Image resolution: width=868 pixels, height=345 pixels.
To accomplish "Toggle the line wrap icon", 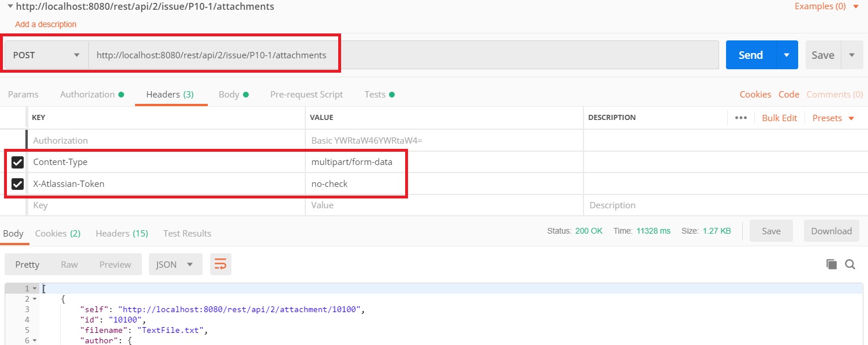I will point(220,264).
